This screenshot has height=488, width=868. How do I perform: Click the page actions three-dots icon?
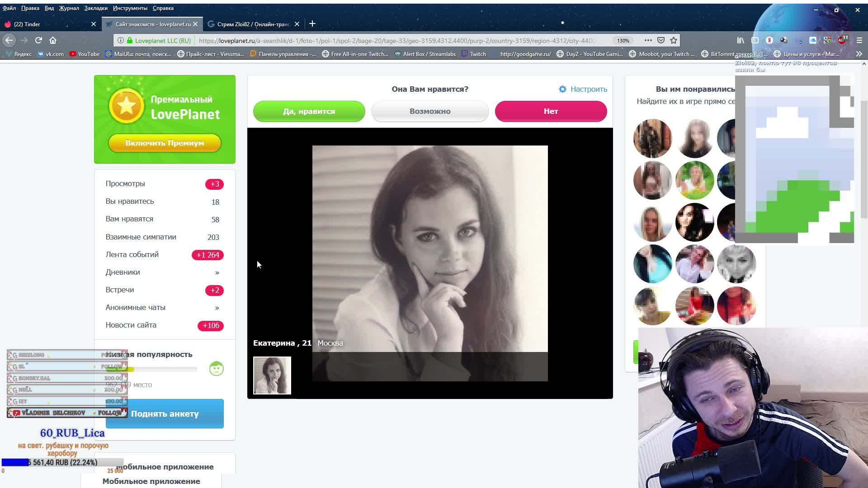point(648,40)
